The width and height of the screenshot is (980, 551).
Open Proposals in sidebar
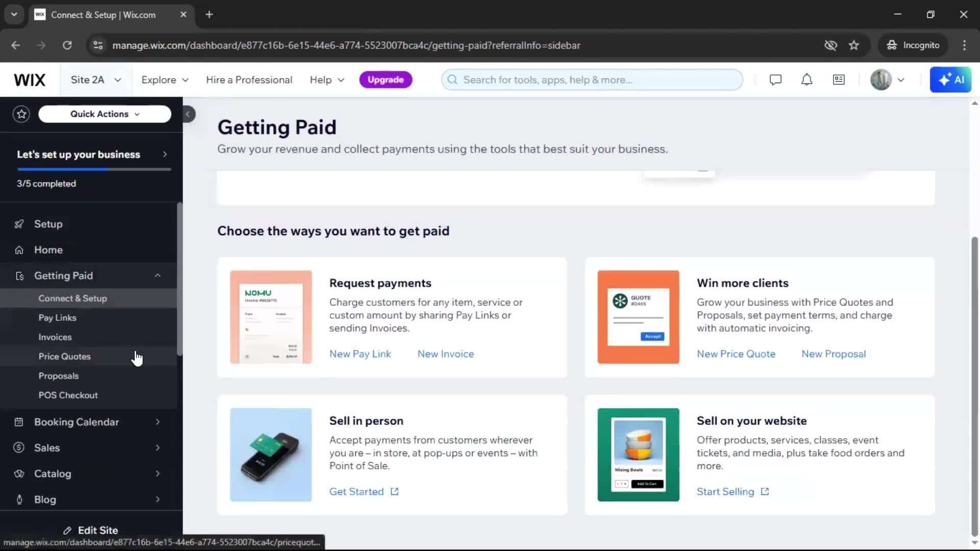click(x=59, y=376)
